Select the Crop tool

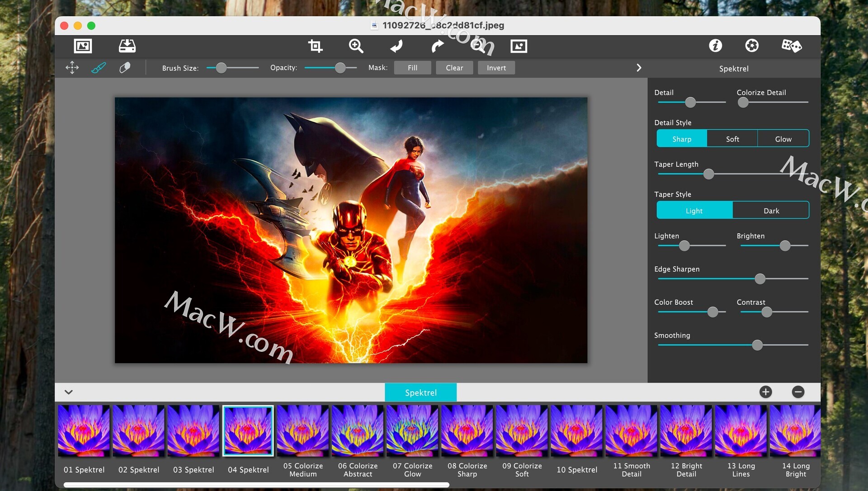point(315,46)
